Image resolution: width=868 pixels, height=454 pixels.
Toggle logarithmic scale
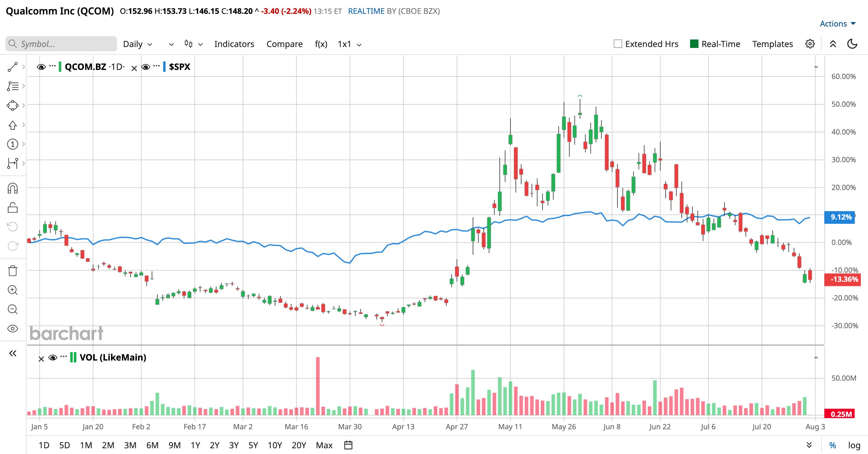coord(854,445)
